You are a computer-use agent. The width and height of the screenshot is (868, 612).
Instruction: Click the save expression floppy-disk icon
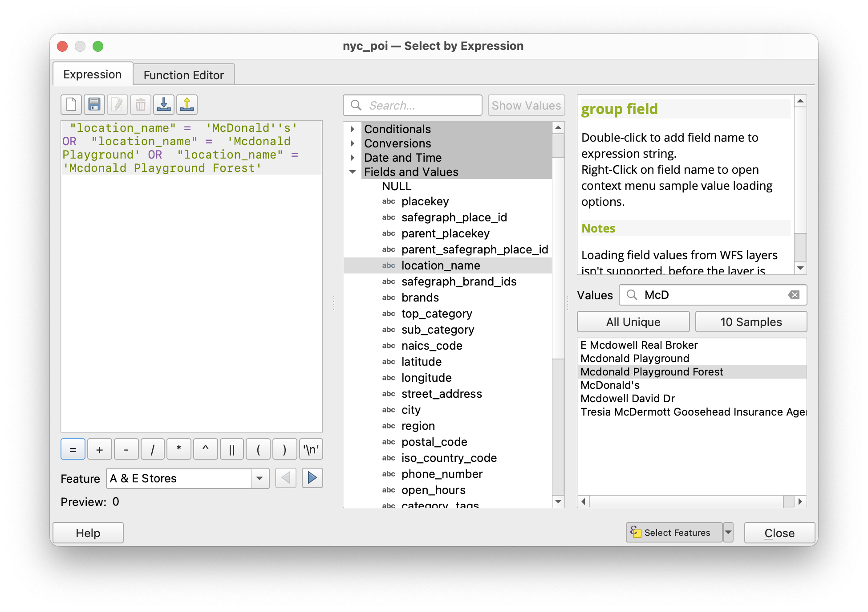tap(94, 105)
